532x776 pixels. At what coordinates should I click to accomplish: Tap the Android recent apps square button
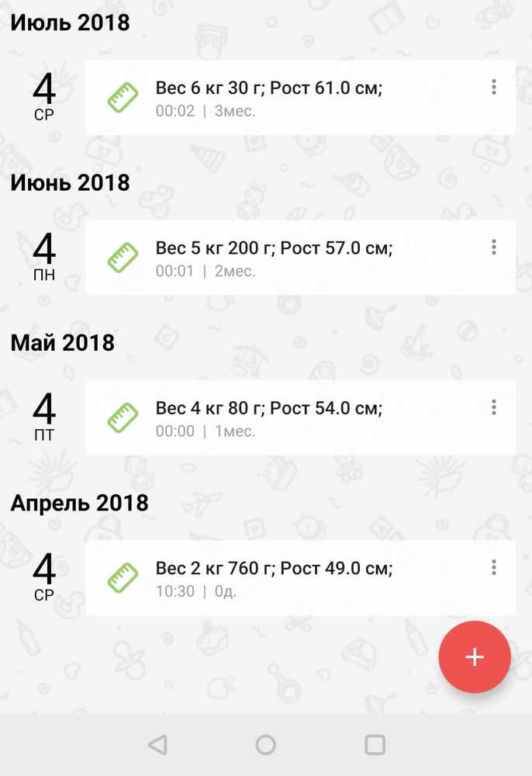coord(375,745)
